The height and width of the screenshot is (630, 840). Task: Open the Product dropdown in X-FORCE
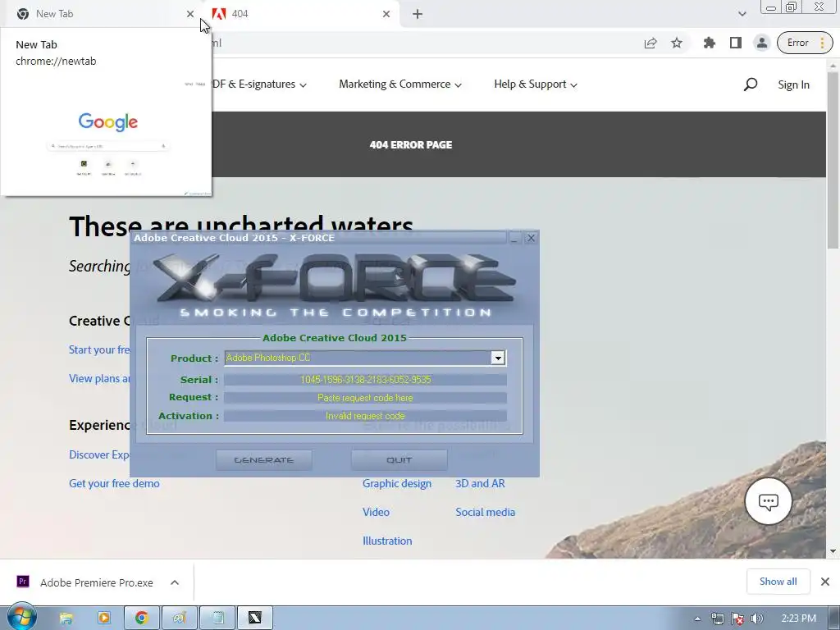tap(498, 358)
